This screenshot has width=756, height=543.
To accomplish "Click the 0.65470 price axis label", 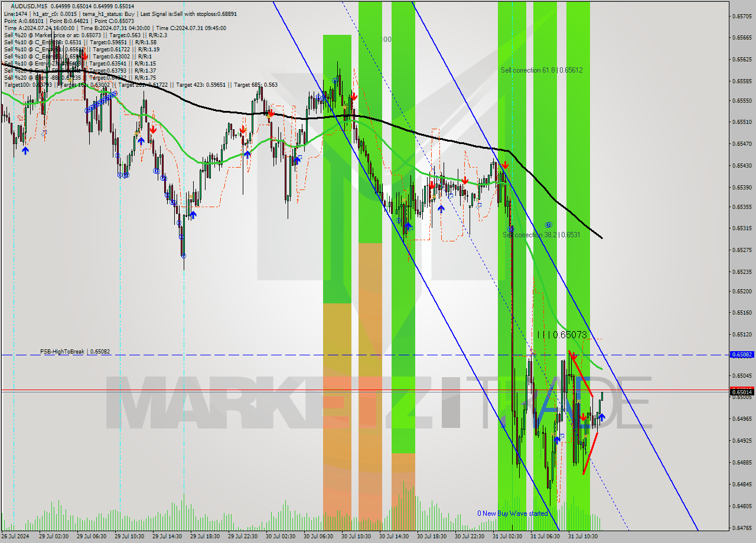I will [742, 144].
